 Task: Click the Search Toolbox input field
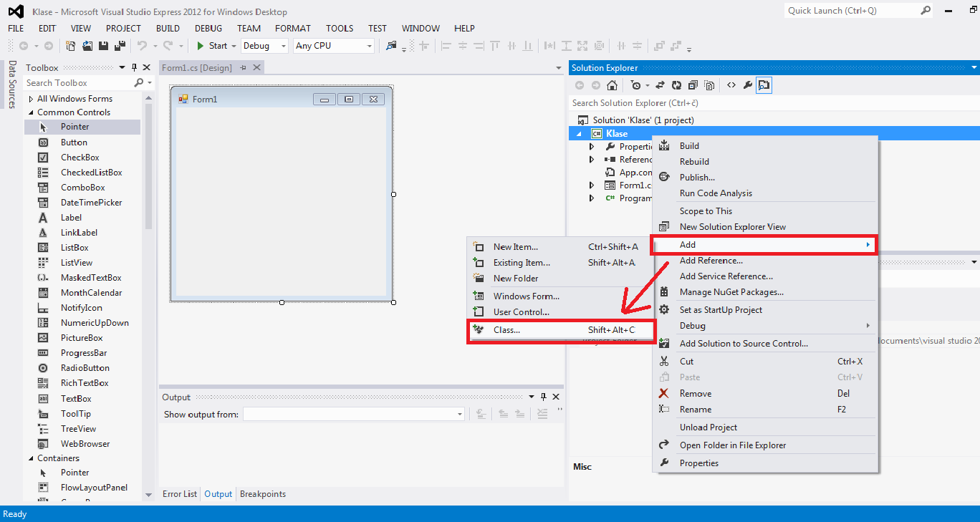[79, 83]
